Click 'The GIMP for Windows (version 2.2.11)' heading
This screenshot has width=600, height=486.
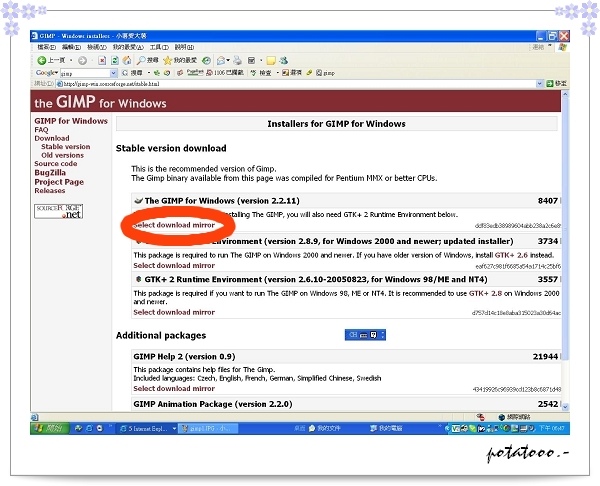pyautogui.click(x=222, y=201)
